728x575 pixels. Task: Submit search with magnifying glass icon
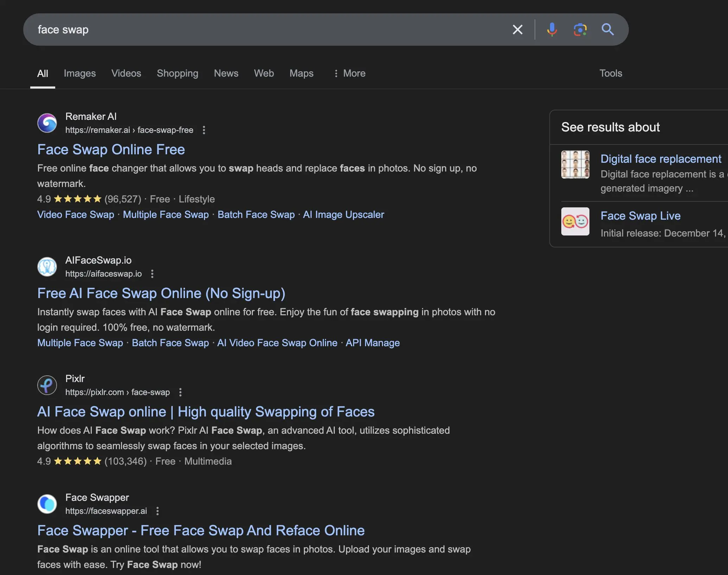[x=608, y=30]
